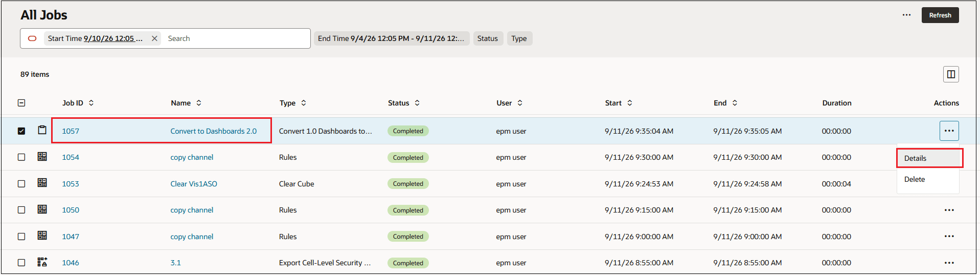Remove the Start Time filter chip

154,38
